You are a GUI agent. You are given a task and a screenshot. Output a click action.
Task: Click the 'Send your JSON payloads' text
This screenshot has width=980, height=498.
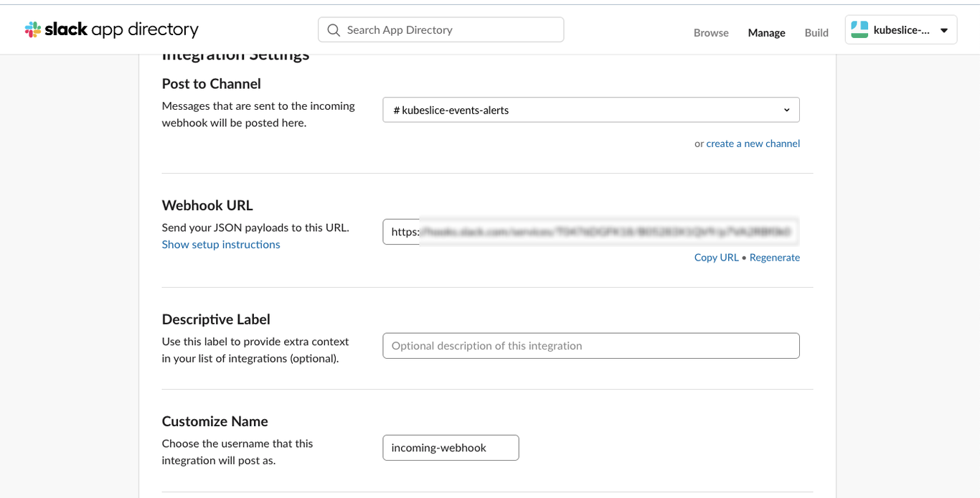pyautogui.click(x=255, y=227)
